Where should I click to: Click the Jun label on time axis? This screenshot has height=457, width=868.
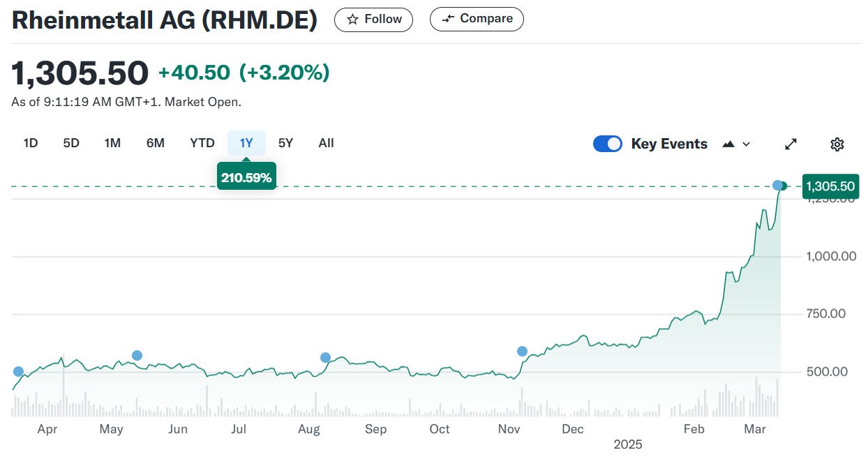pyautogui.click(x=178, y=429)
